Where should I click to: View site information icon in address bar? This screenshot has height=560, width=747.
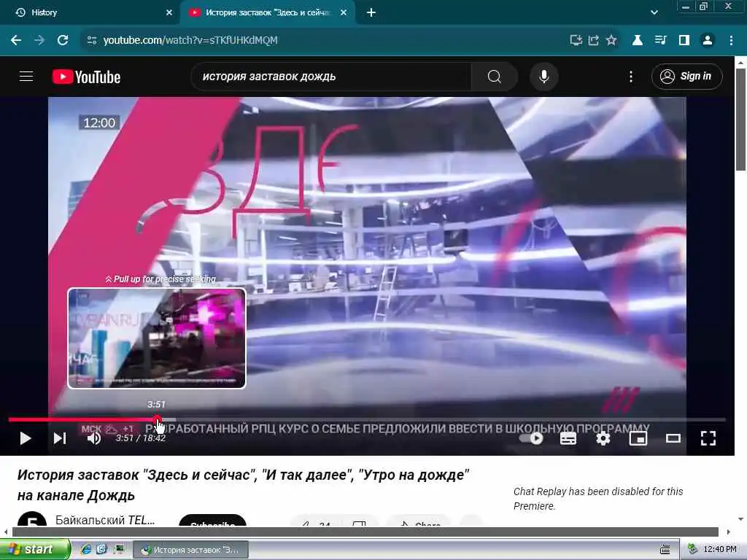click(x=92, y=40)
